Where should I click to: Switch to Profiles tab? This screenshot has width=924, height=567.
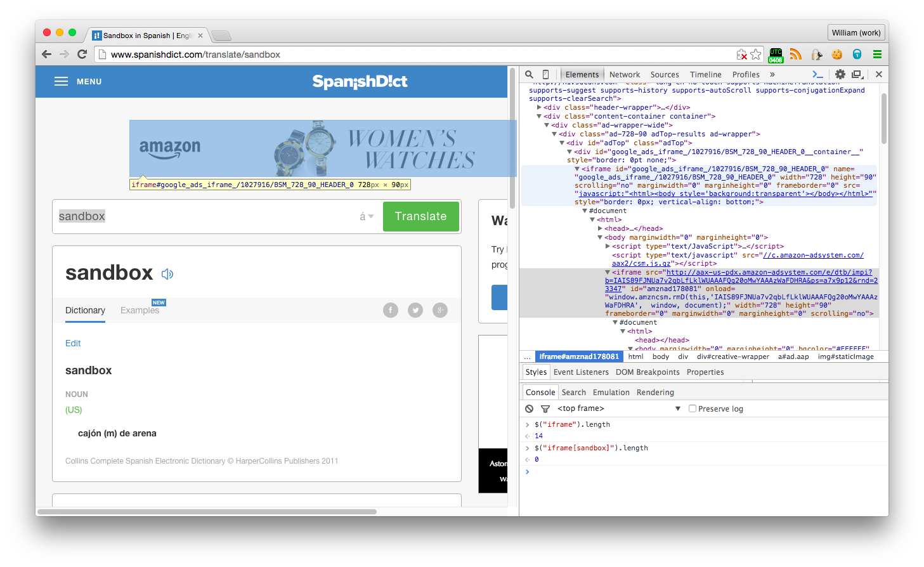tap(746, 74)
